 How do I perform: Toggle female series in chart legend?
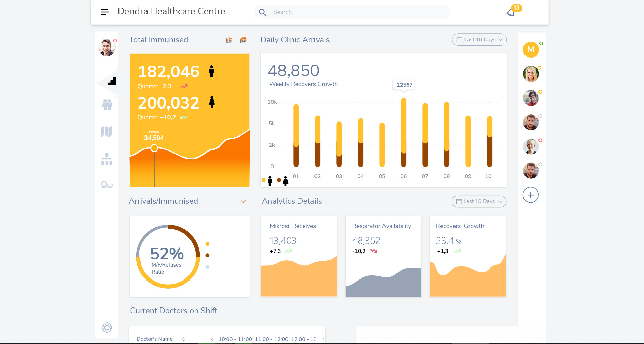[283, 181]
